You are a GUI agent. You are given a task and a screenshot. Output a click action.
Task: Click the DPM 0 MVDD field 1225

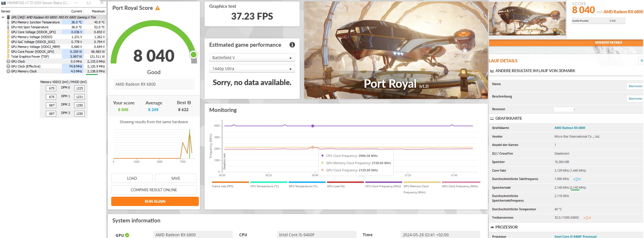80,88
